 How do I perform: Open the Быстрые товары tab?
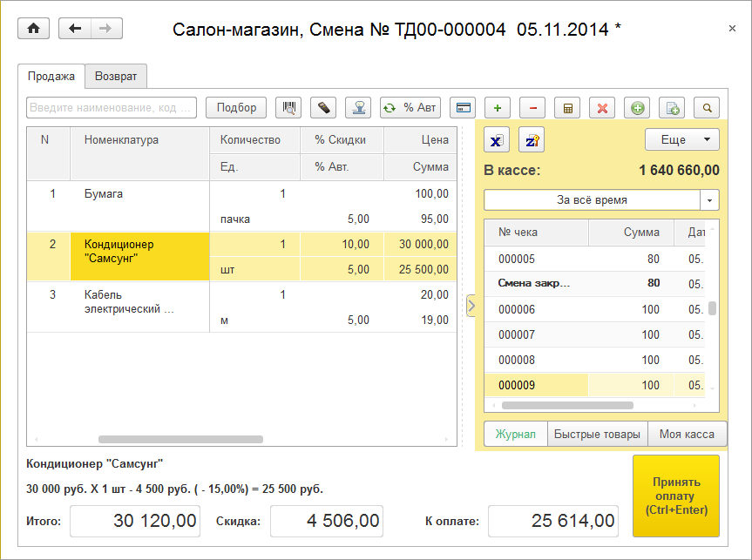[597, 434]
